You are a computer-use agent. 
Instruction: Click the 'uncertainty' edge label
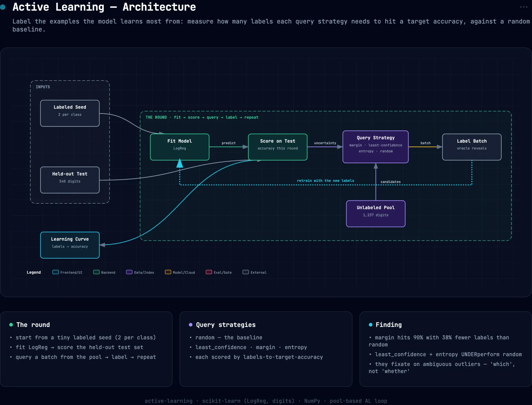(x=325, y=143)
